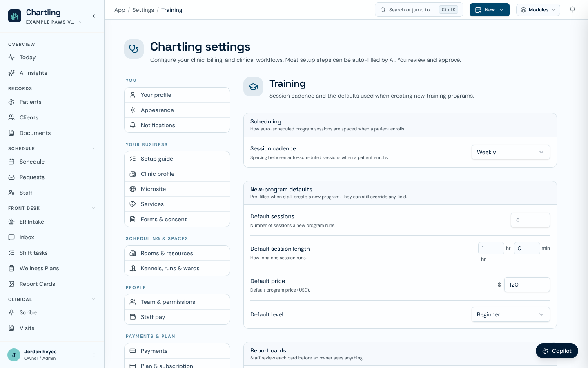Open Team & permissions settings

click(177, 302)
